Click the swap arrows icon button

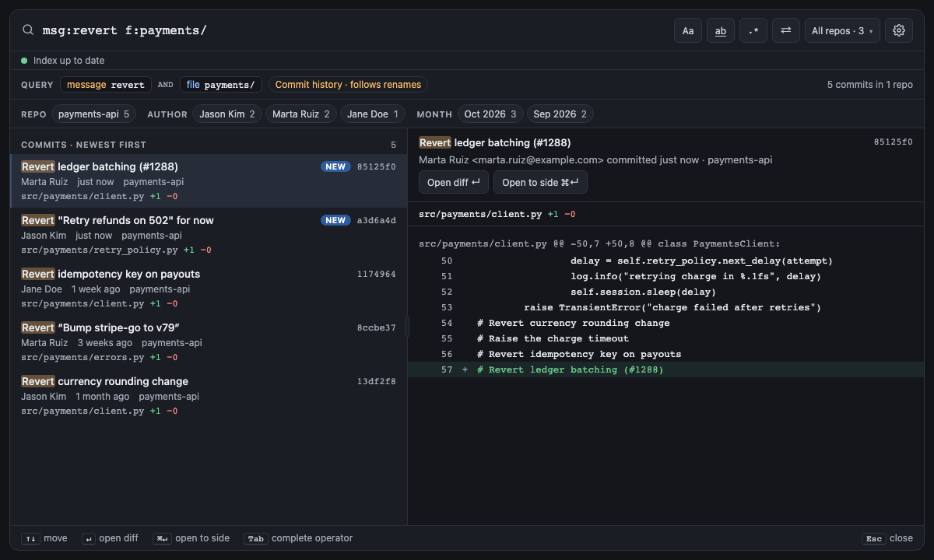(786, 30)
